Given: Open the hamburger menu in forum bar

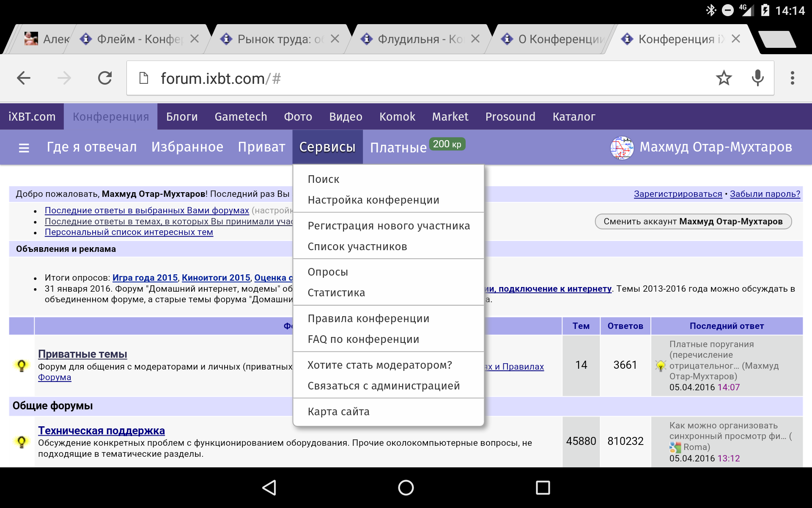Looking at the screenshot, I should 24,148.
